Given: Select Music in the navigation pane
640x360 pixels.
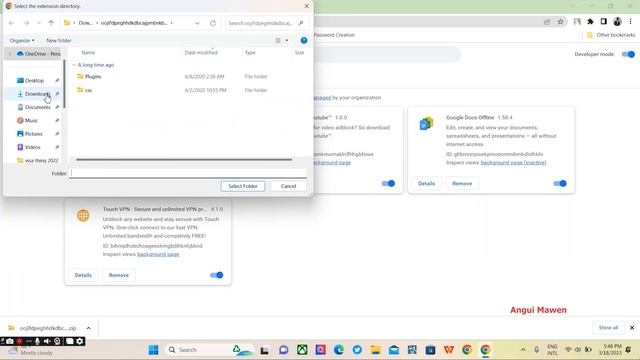Looking at the screenshot, I should click(31, 120).
